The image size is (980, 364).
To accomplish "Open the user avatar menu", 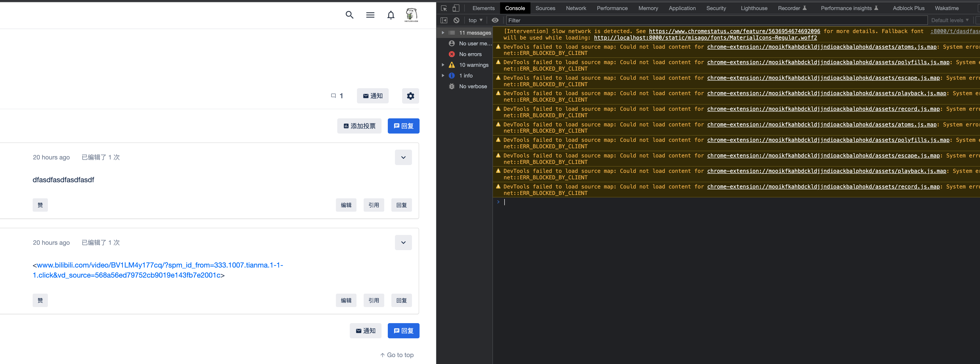I will tap(411, 15).
